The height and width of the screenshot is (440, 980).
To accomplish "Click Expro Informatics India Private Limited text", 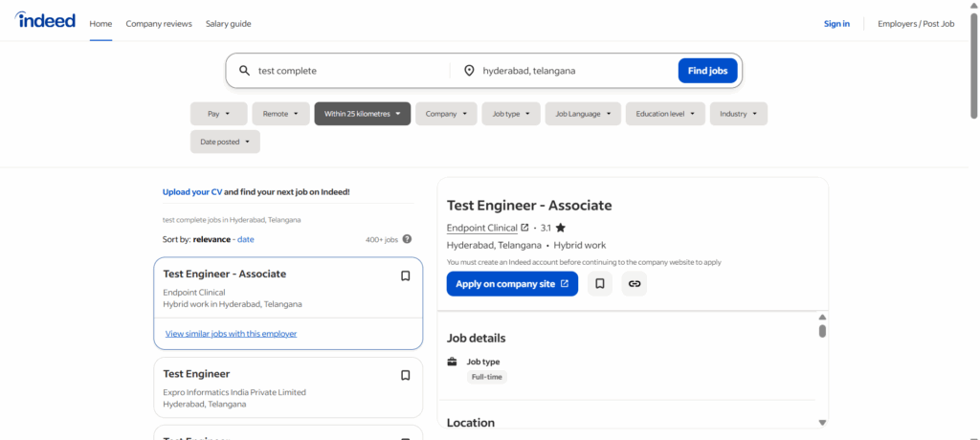I will click(x=234, y=392).
